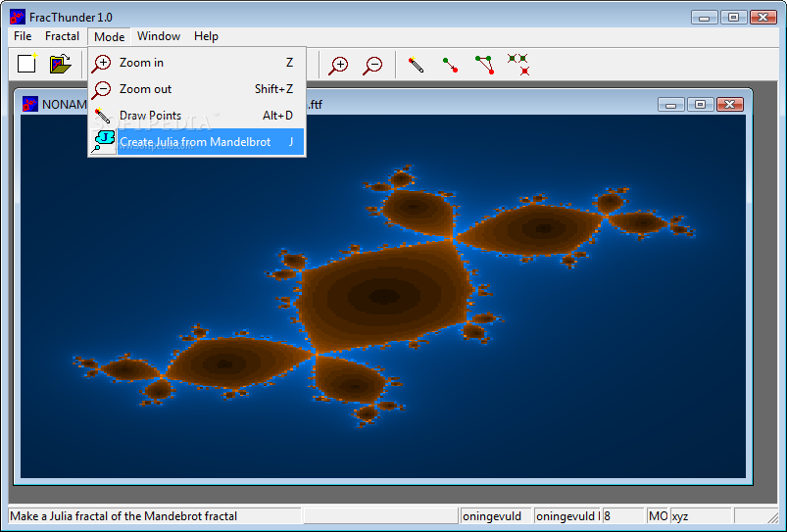Click the FracThunder app icon in title bar
Viewport: 787px width, 532px height.
pyautogui.click(x=17, y=17)
